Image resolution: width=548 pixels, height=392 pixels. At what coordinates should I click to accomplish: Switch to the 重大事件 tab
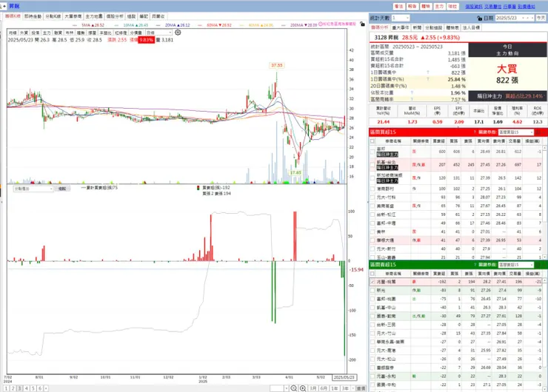pyautogui.click(x=401, y=27)
